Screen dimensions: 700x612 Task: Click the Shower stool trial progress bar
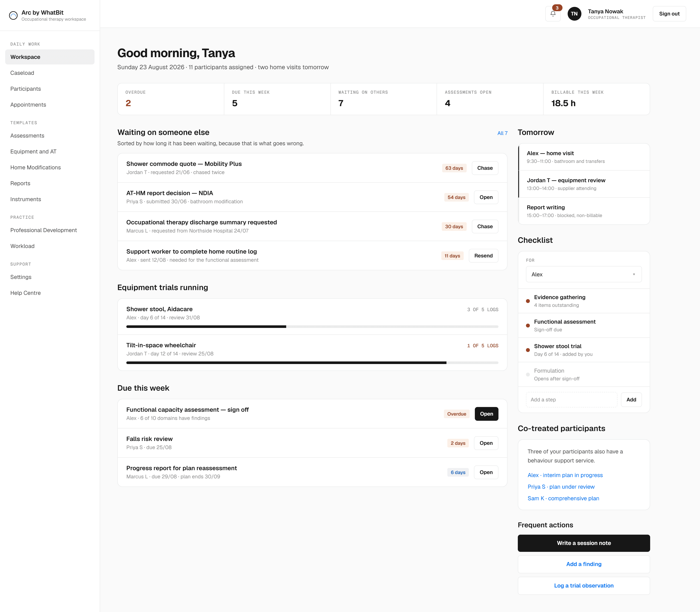[312, 326]
